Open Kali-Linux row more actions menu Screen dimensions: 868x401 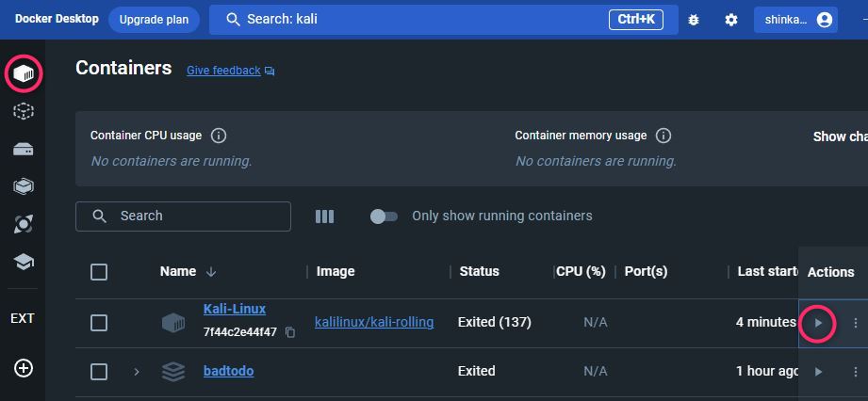click(x=855, y=323)
